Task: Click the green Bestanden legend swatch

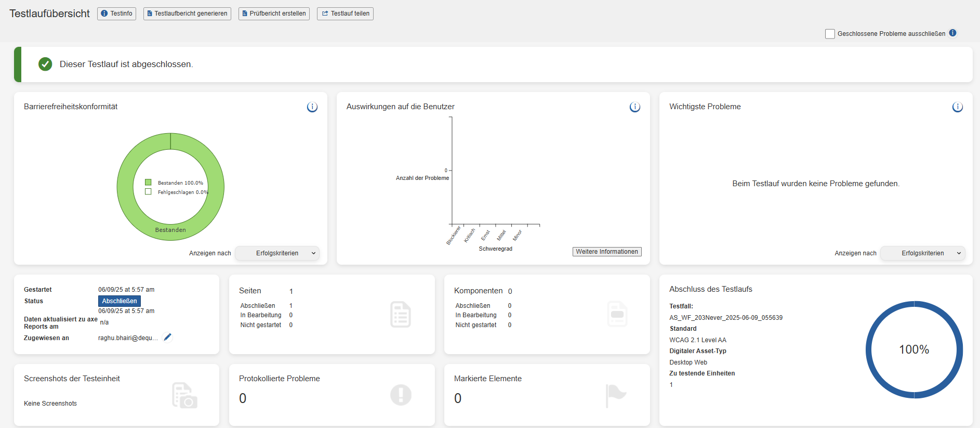Action: (148, 183)
